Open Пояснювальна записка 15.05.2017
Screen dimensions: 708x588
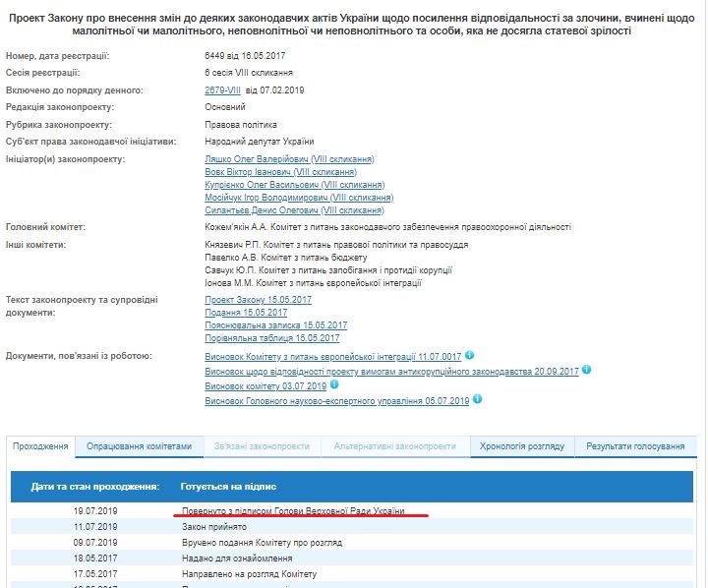pyautogui.click(x=275, y=325)
